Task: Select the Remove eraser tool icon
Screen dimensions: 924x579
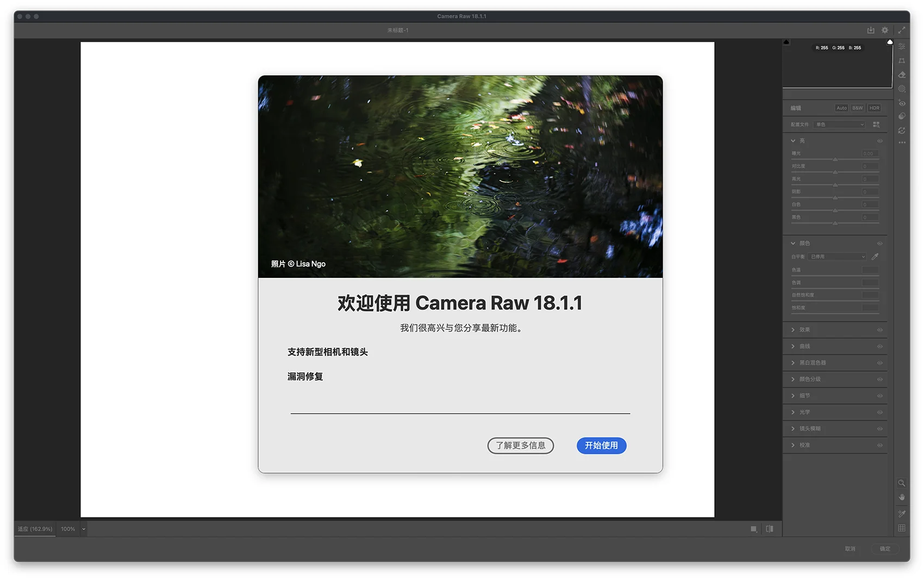Action: pos(902,75)
